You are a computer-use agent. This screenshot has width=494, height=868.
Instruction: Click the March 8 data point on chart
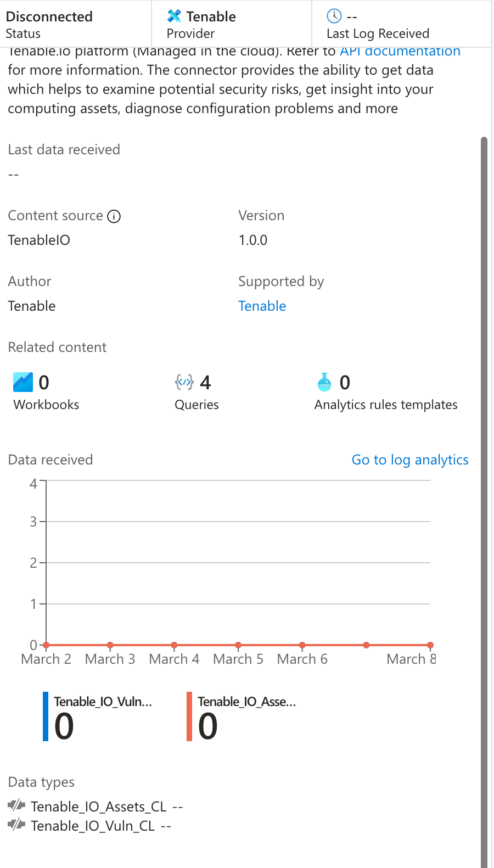tap(430, 645)
